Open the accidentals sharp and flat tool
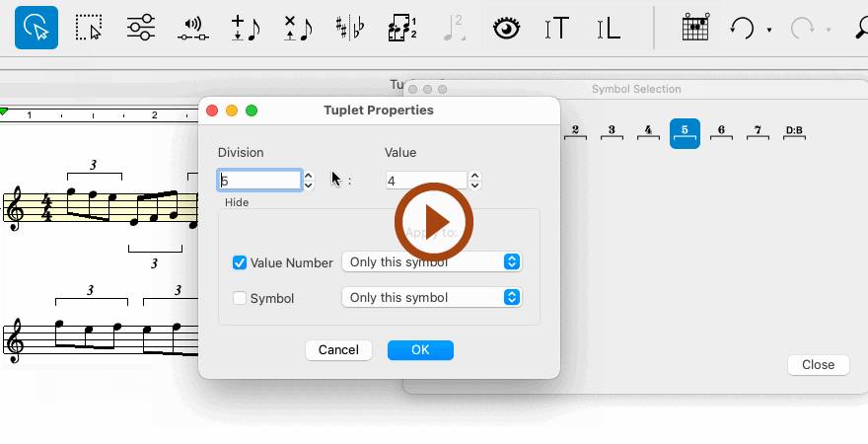868x444 pixels. pos(350,28)
